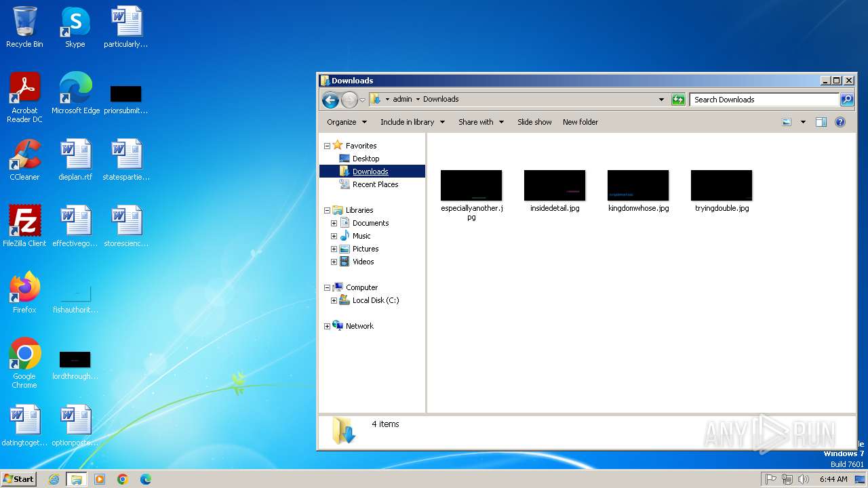Image resolution: width=868 pixels, height=488 pixels.
Task: Open the Share with menu
Action: (481, 122)
